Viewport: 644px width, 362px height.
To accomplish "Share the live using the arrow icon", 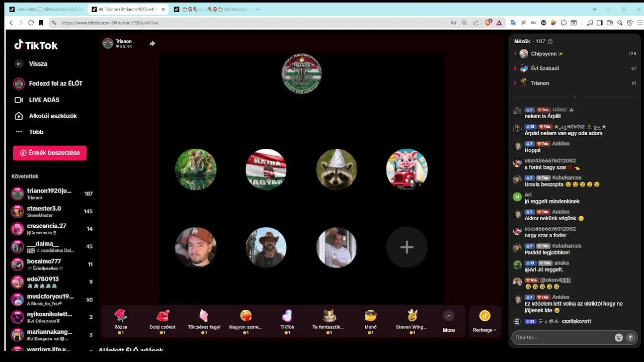I will (152, 44).
